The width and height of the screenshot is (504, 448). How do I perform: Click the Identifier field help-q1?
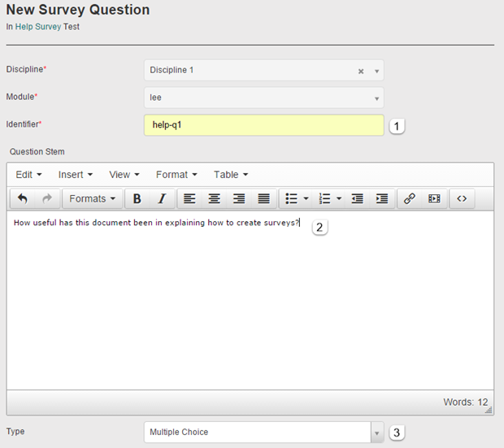(263, 125)
